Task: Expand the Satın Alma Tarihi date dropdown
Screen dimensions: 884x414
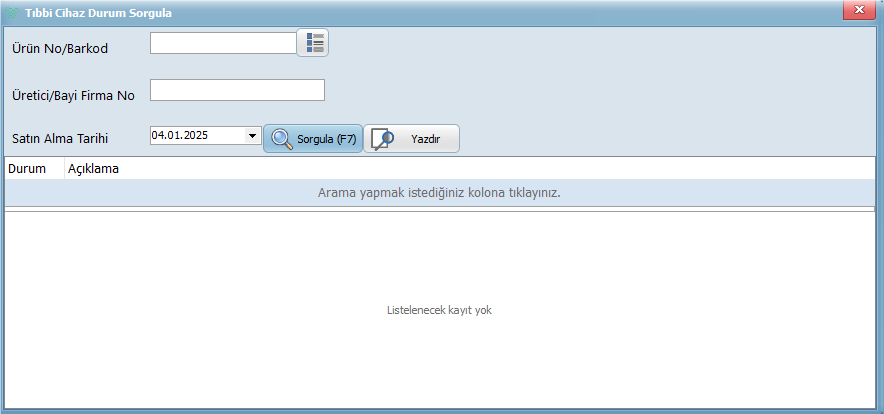Action: (251, 135)
